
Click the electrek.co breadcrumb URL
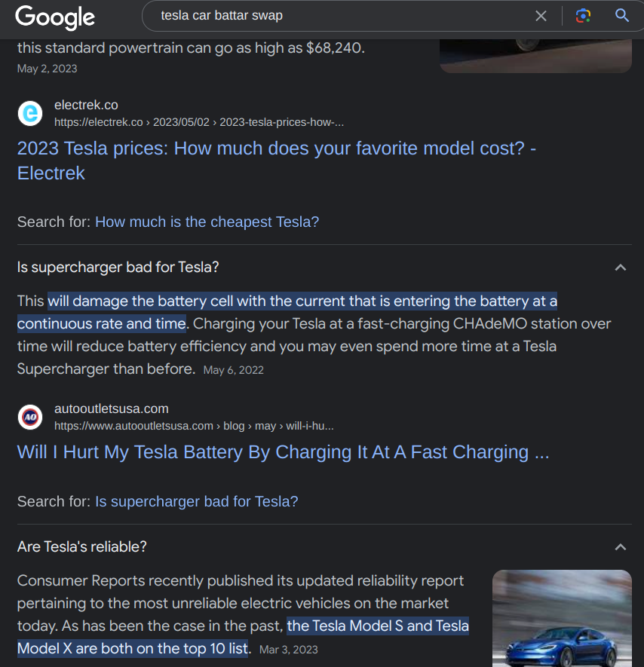pyautogui.click(x=199, y=121)
